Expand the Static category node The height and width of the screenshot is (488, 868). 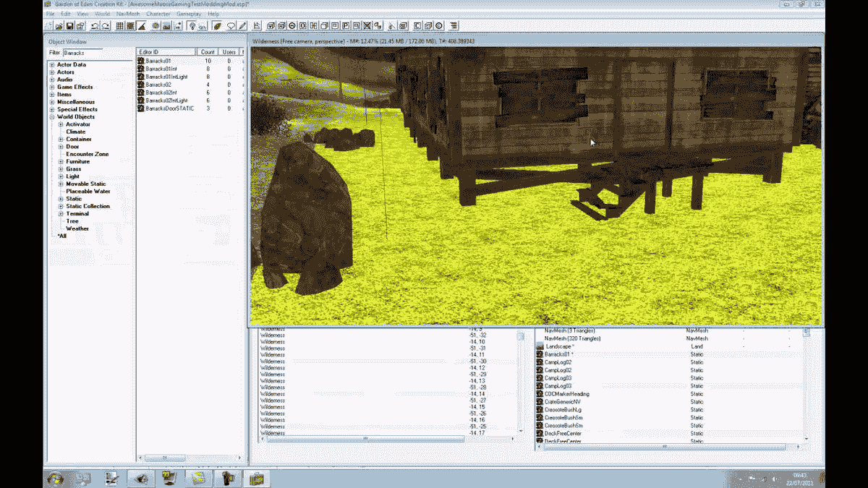coord(61,199)
